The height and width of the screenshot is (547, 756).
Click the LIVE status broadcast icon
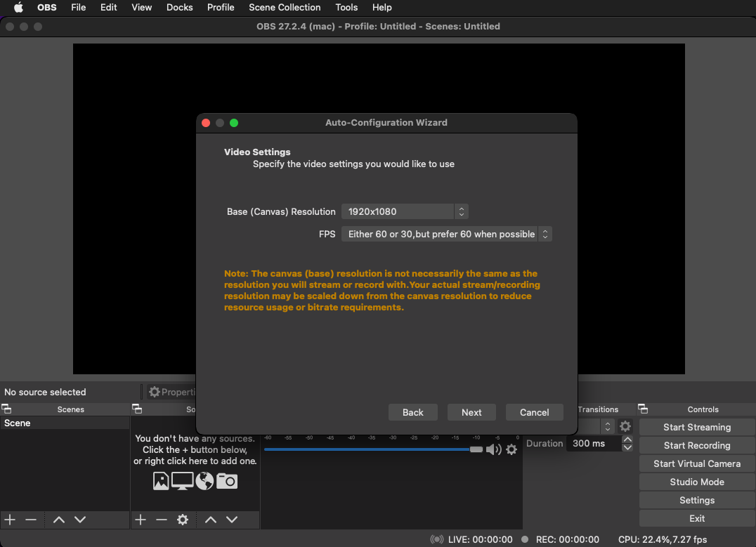tap(437, 539)
